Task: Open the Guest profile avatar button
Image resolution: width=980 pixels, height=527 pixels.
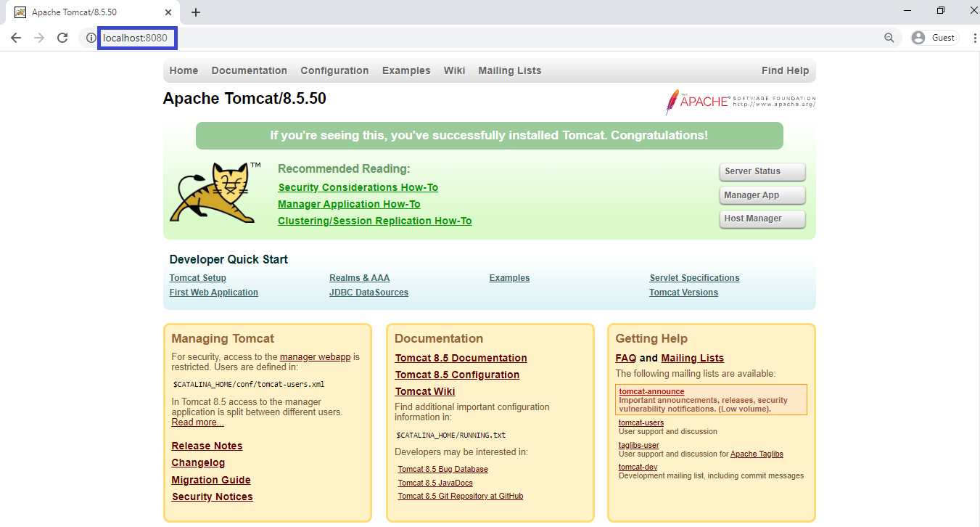Action: (x=934, y=38)
